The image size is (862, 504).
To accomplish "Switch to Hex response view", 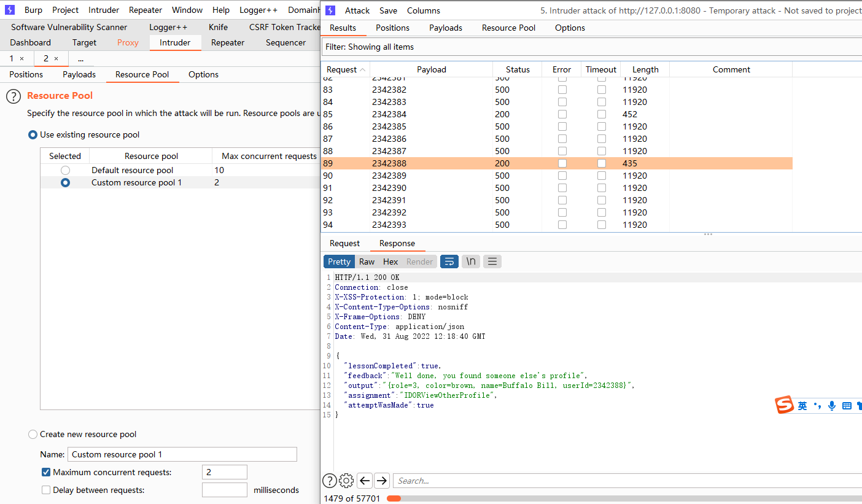I will (x=390, y=262).
